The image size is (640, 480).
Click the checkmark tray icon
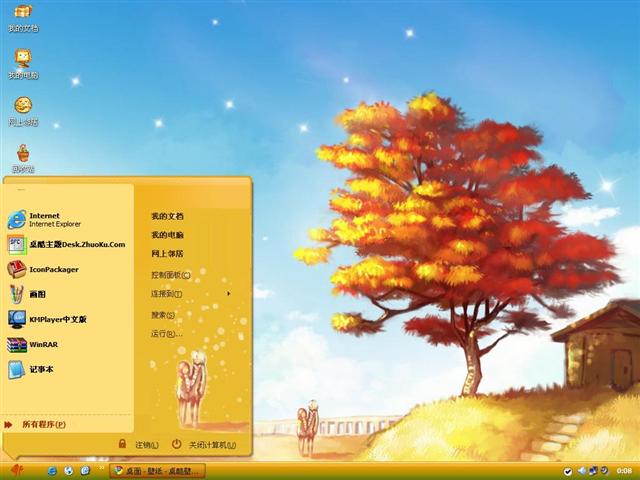click(568, 471)
